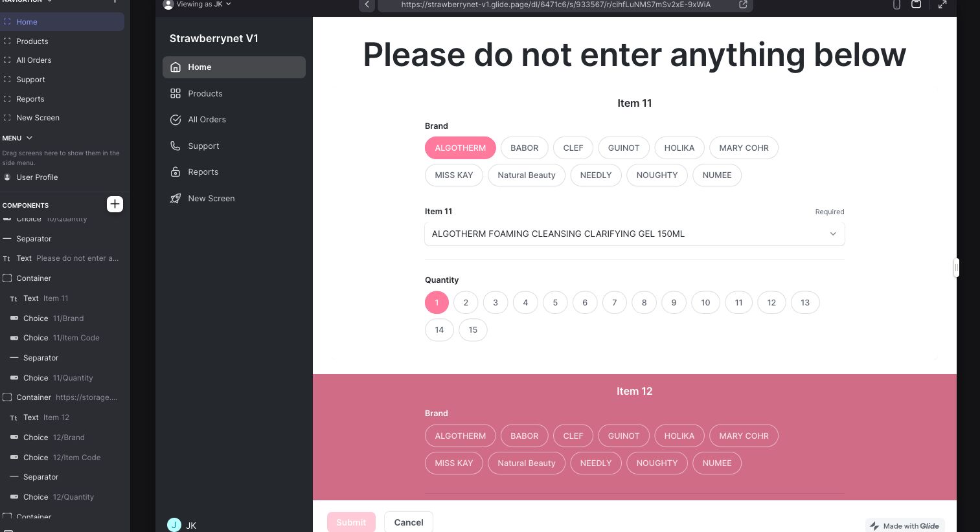Click the 'Strawberrynet V1' app title
This screenshot has height=532, width=980.
[214, 39]
